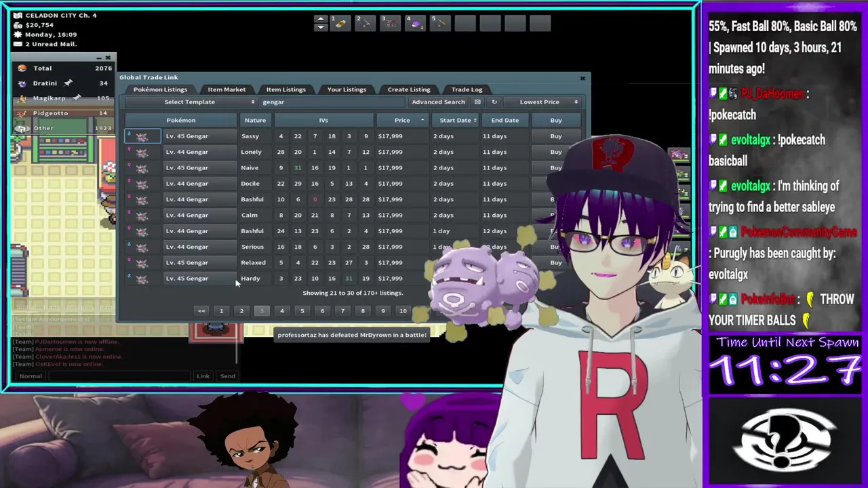The width and height of the screenshot is (868, 488).
Task: Click Link button in chat
Action: [x=203, y=376]
